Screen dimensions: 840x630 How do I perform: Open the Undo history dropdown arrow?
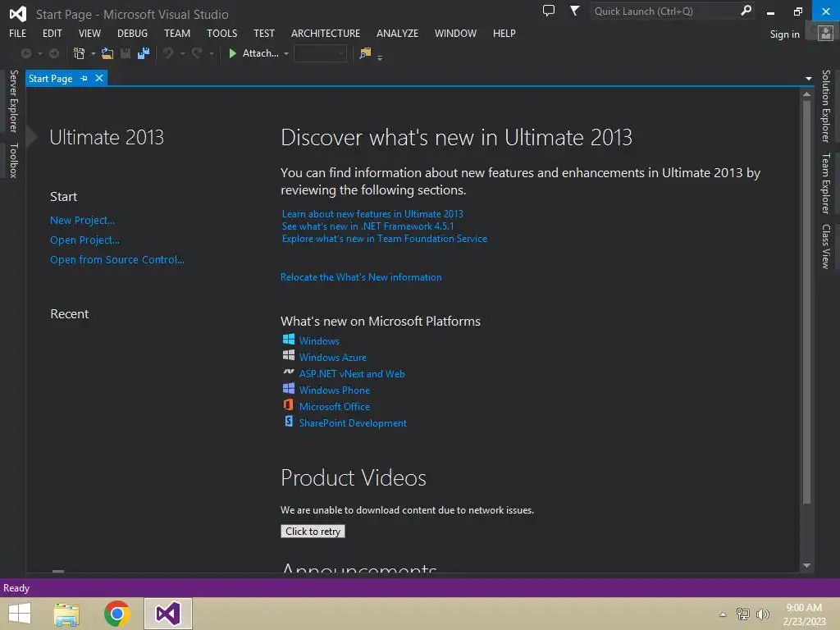coord(183,53)
